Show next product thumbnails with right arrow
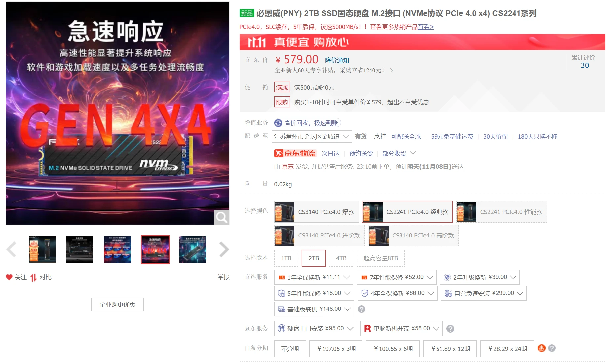Image resolution: width=609 pixels, height=364 pixels. 224,249
